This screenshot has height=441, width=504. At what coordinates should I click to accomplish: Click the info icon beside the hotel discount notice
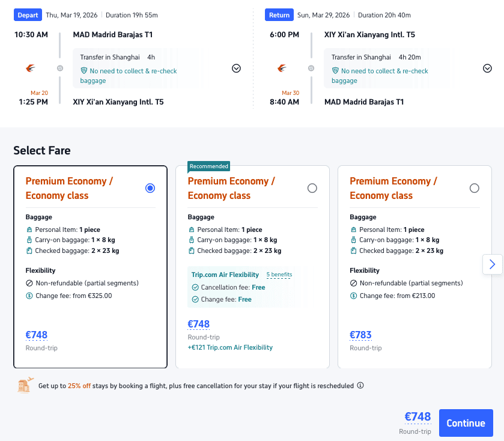tap(360, 386)
